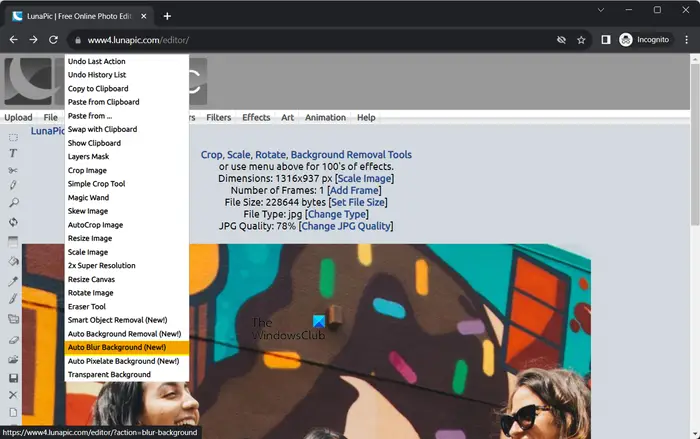Open the Effects menu

[x=256, y=117]
